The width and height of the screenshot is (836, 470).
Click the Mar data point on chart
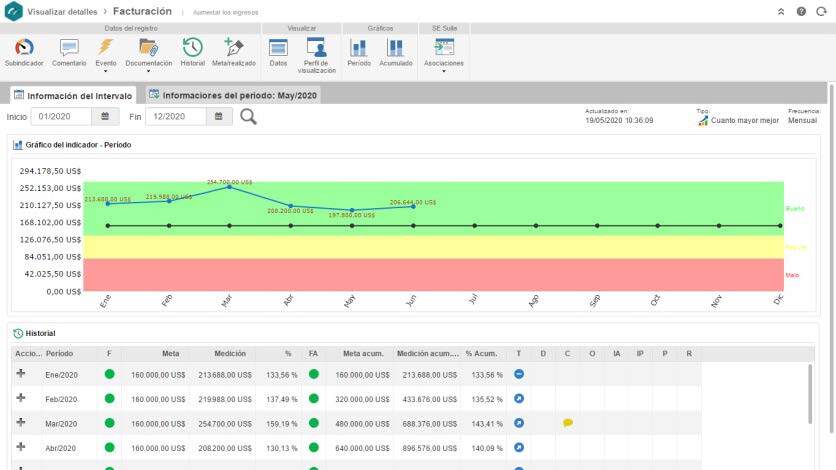click(x=229, y=187)
